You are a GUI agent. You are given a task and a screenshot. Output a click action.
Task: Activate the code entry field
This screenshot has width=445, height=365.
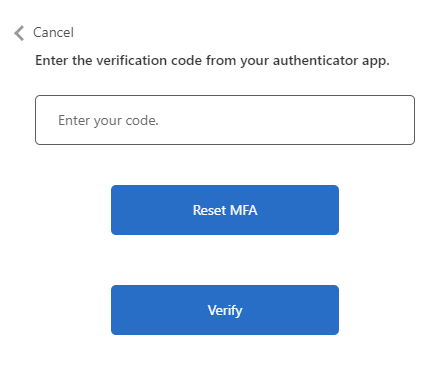(x=225, y=120)
